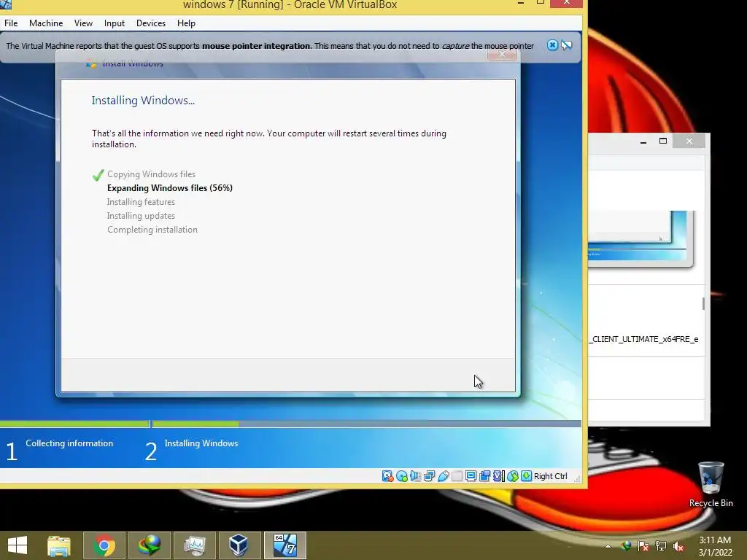The height and width of the screenshot is (560, 747).
Task: Click the display status icon
Action: click(471, 475)
